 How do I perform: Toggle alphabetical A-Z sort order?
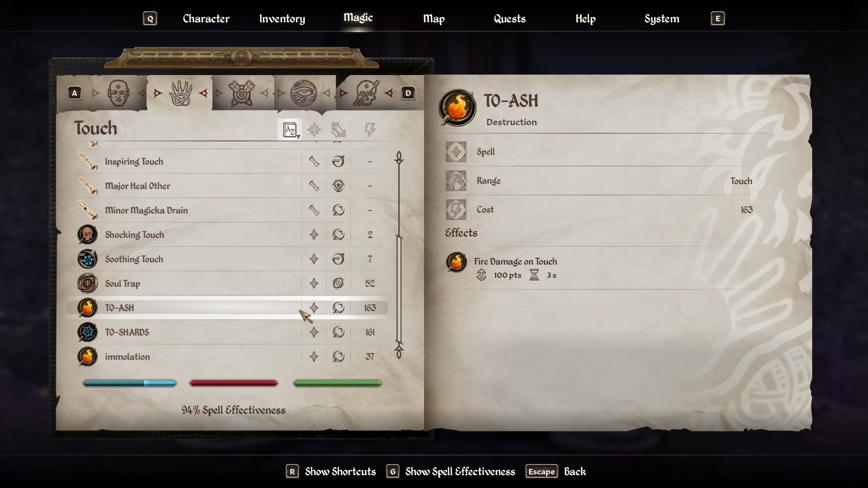point(290,130)
